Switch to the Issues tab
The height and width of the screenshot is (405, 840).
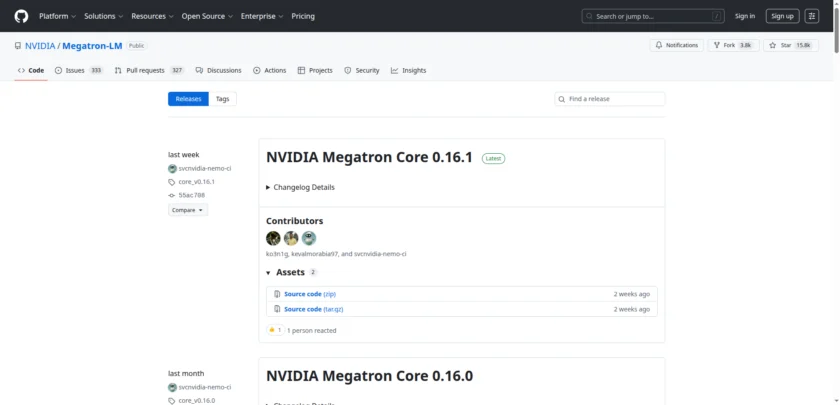pyautogui.click(x=79, y=70)
